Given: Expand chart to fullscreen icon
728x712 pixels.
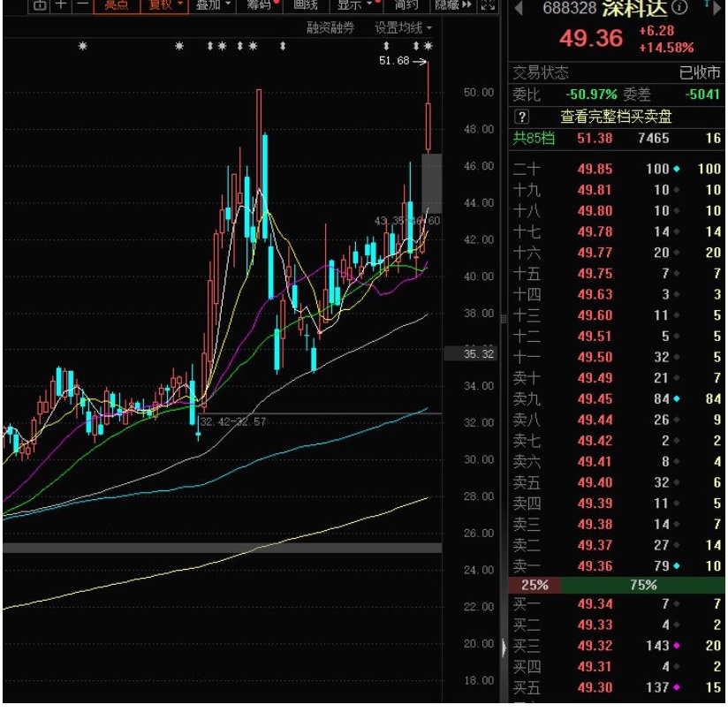Looking at the screenshot, I should 488,5.
